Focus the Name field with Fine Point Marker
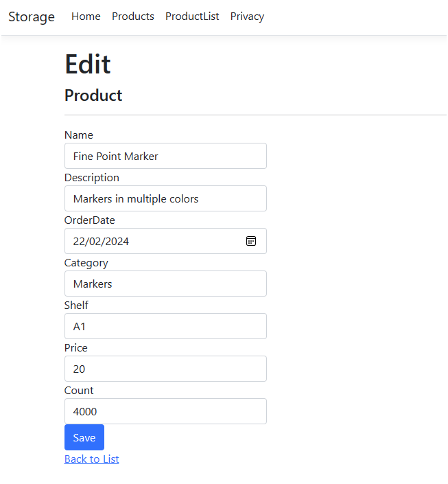 165,156
